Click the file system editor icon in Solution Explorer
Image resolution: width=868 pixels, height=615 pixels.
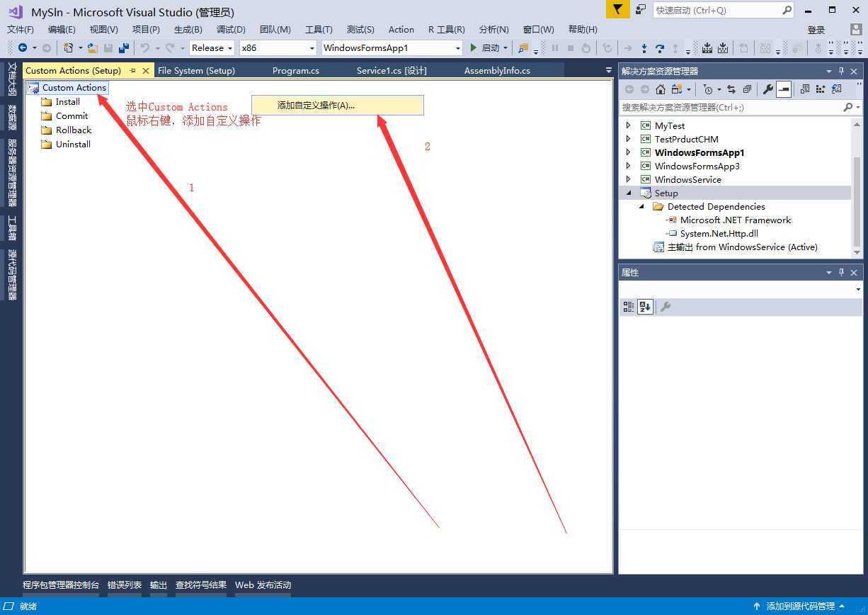pos(805,89)
